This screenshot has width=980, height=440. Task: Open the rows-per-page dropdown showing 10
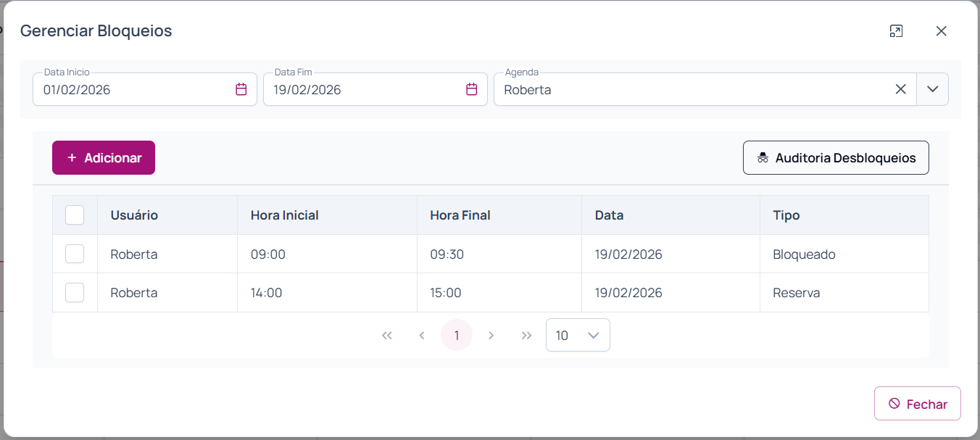578,335
